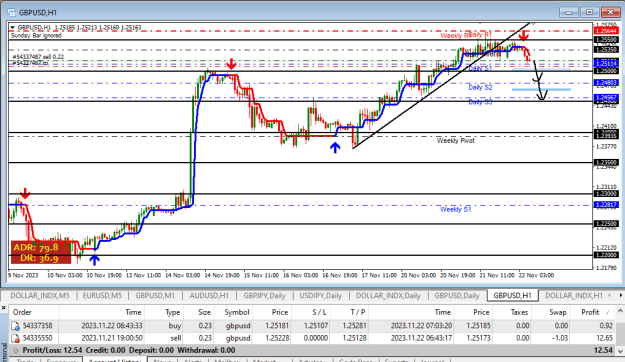Open the DOLLAR_INDX,Daily chart tab

[388, 295]
